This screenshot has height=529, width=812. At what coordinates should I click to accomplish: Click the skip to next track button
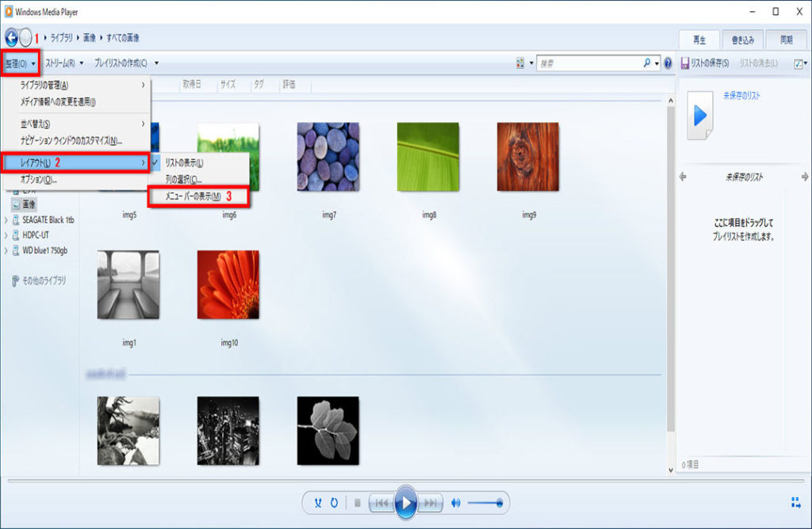[x=430, y=502]
